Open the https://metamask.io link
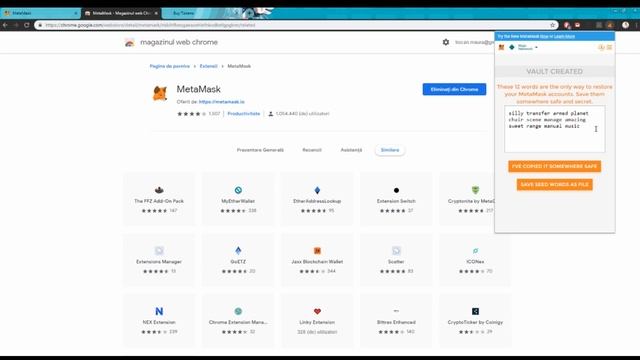This screenshot has width=640, height=360. [222, 102]
